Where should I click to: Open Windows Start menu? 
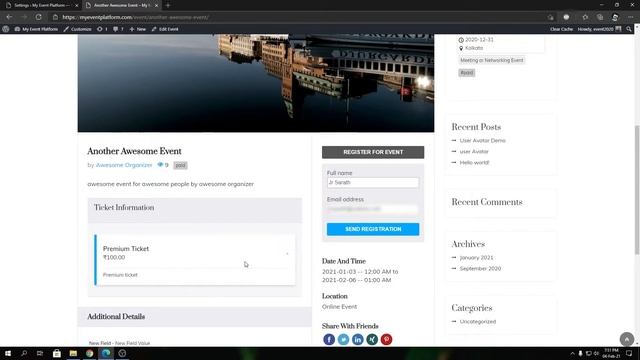8,353
